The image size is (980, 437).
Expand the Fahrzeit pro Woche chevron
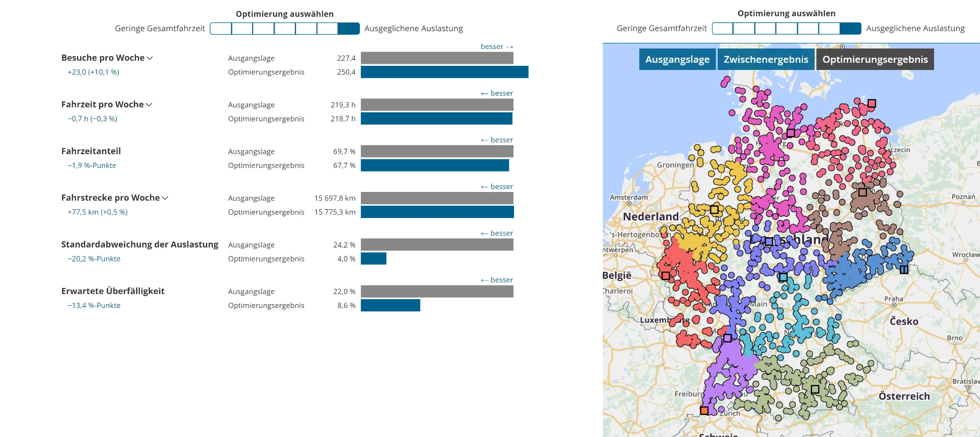click(x=149, y=105)
